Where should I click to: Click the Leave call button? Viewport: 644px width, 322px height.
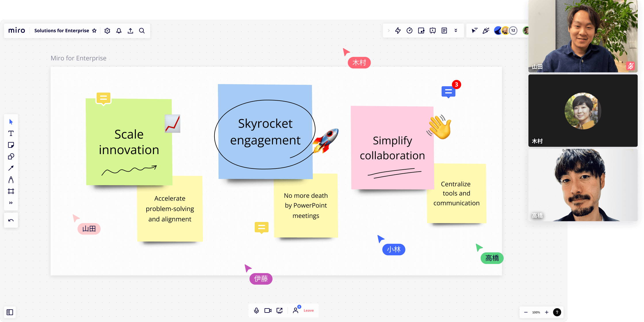[308, 310]
